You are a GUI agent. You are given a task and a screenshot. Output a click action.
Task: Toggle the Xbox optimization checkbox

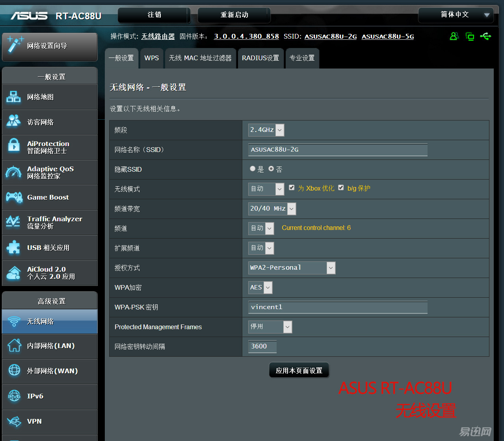[x=292, y=188]
